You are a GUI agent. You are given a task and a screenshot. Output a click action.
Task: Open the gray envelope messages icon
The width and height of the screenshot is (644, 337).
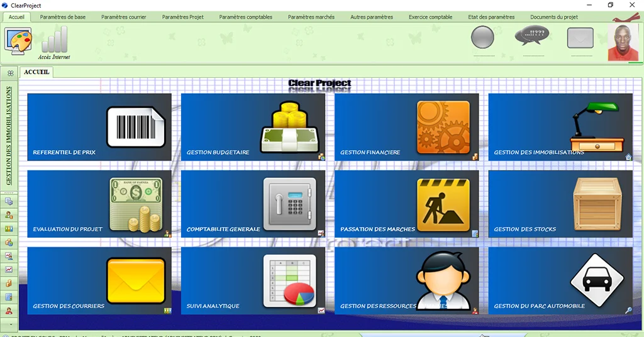[x=580, y=38]
